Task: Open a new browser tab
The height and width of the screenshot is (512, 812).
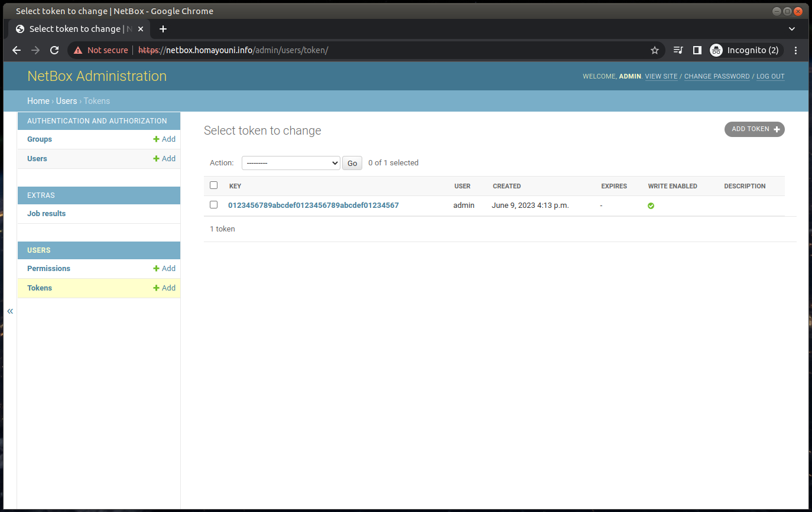Action: click(163, 28)
